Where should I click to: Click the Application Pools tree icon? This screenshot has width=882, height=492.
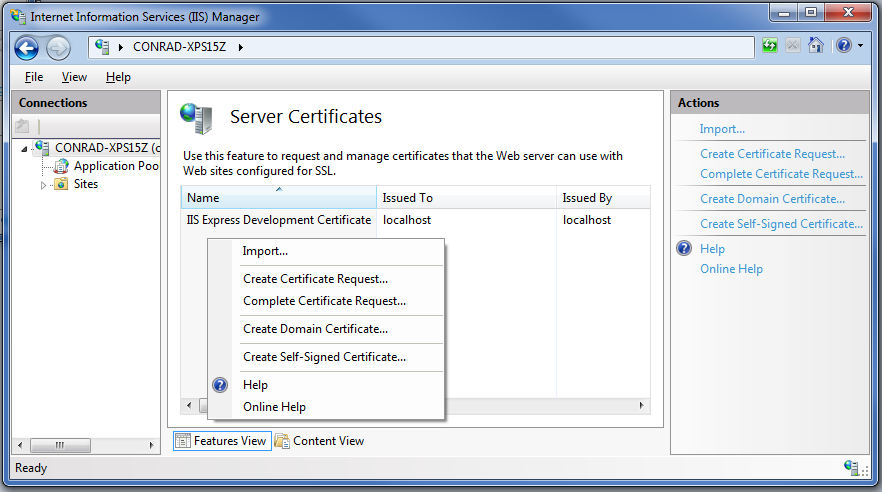62,166
